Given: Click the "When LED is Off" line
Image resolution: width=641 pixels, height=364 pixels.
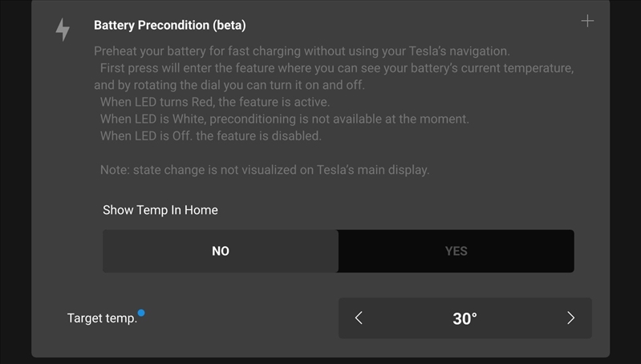Looking at the screenshot, I should pyautogui.click(x=210, y=136).
